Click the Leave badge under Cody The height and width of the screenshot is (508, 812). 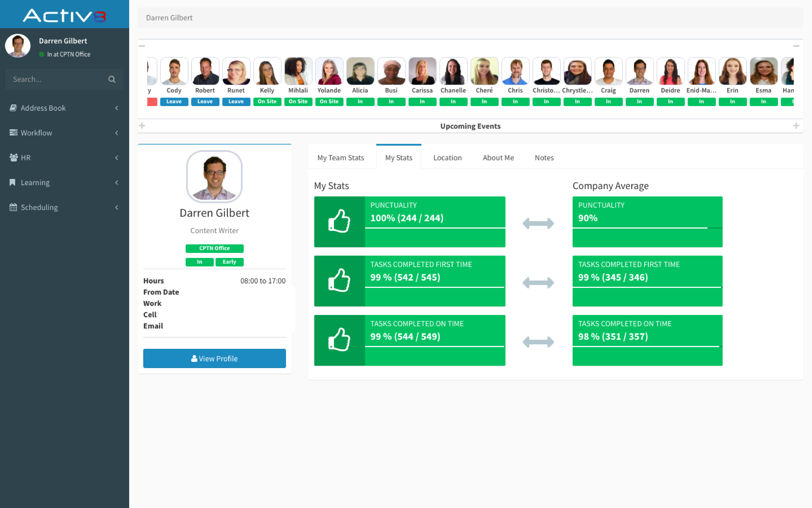tap(174, 101)
